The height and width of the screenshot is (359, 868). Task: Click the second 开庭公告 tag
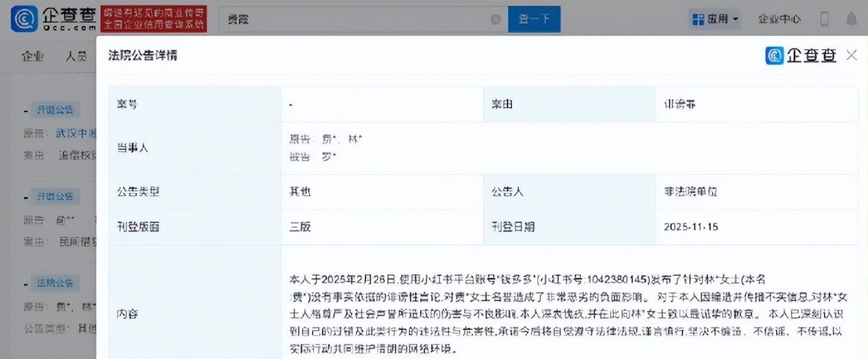(x=55, y=197)
